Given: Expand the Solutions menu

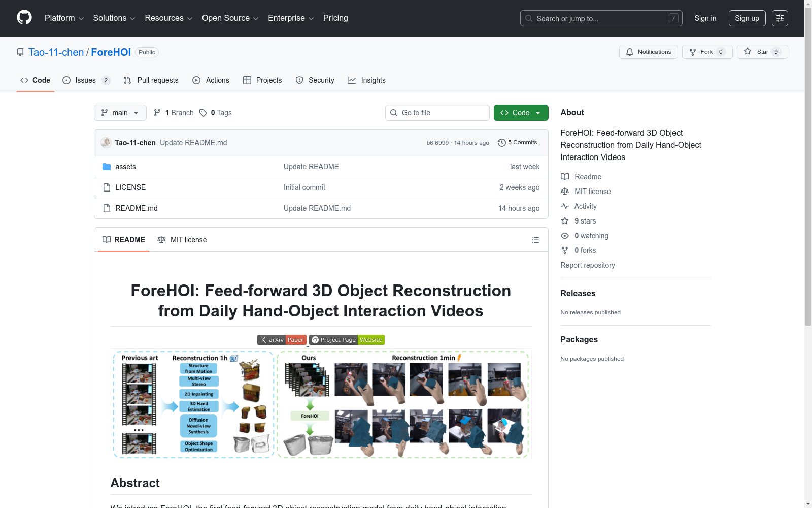Looking at the screenshot, I should [x=114, y=18].
